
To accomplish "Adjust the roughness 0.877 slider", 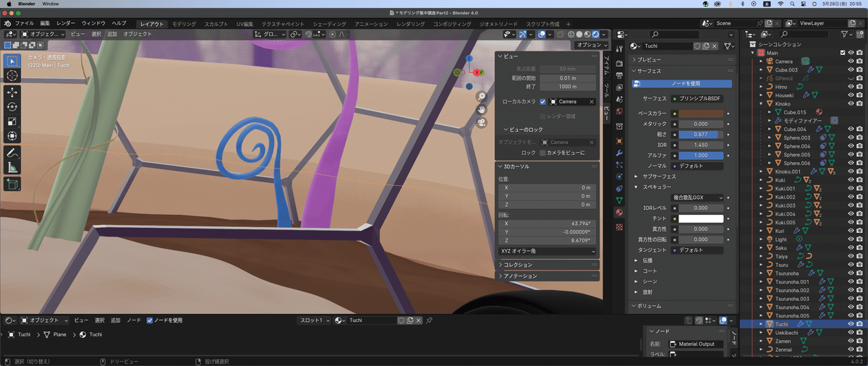I will pos(701,135).
